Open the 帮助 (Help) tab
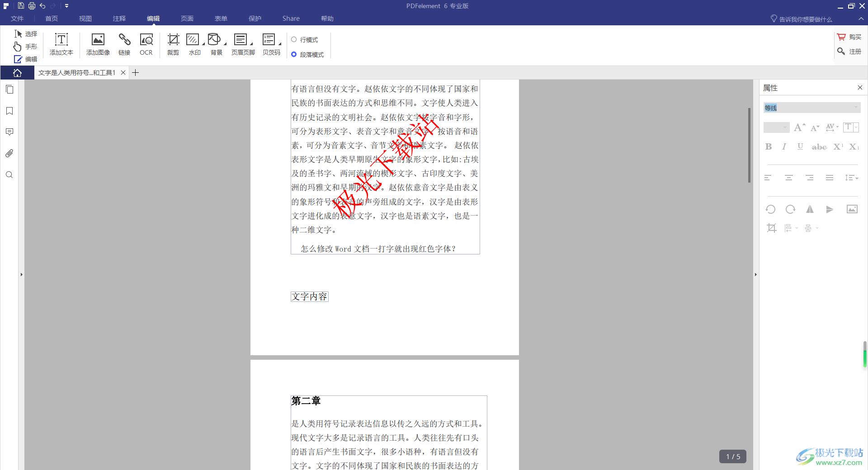The height and width of the screenshot is (470, 868). [327, 19]
